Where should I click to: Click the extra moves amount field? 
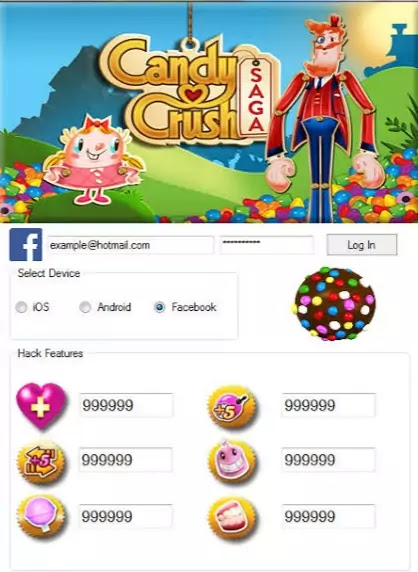[x=125, y=460]
